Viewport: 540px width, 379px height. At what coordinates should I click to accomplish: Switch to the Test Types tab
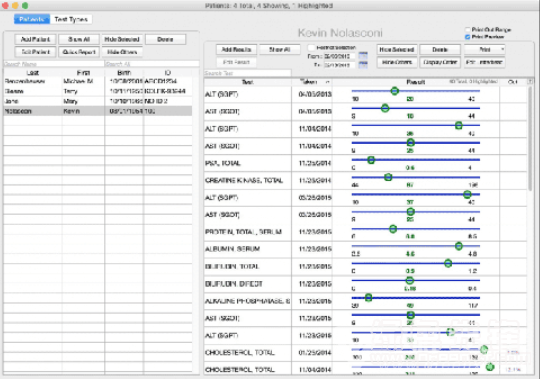coord(71,19)
